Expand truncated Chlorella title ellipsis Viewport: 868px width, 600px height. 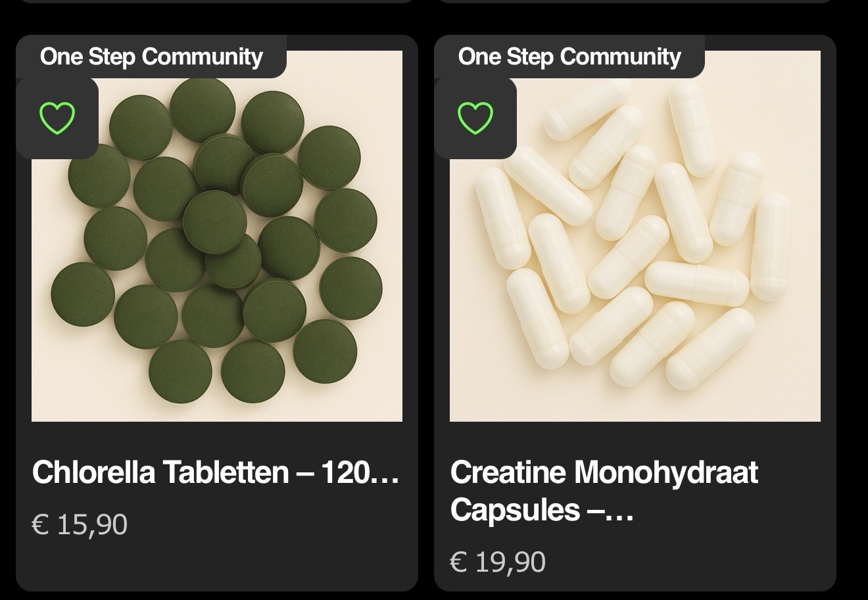(385, 474)
